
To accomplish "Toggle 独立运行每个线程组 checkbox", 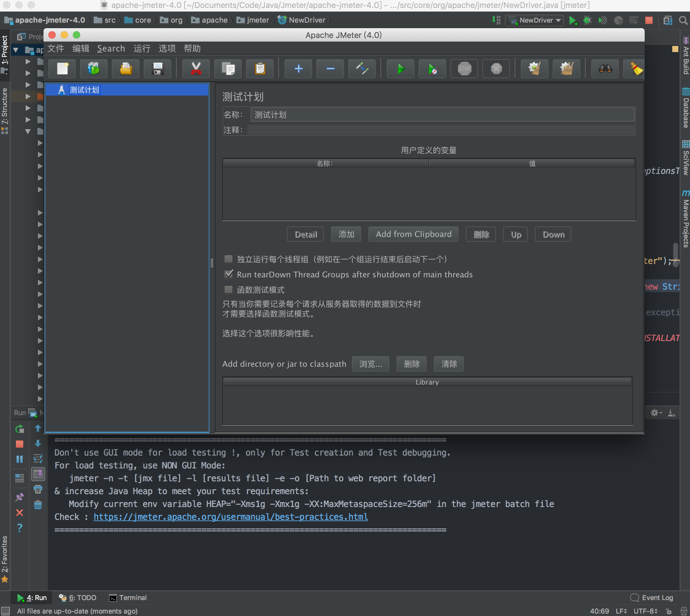I will pos(229,259).
